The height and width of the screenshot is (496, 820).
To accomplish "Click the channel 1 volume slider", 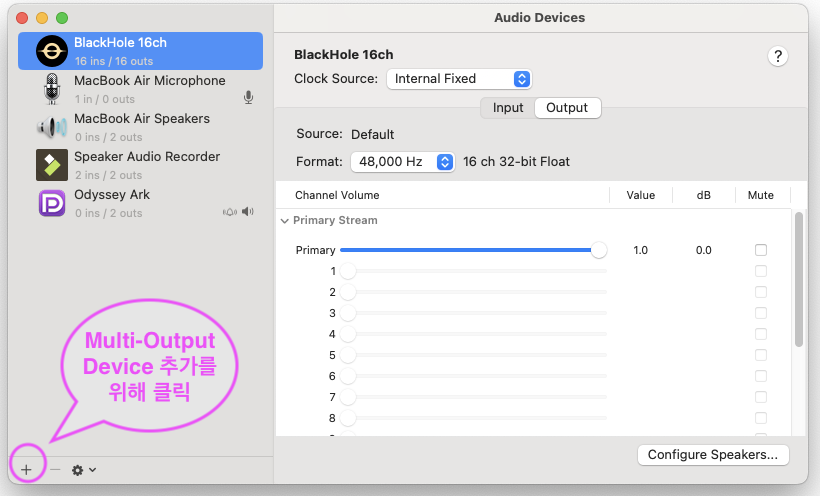I will pyautogui.click(x=473, y=271).
